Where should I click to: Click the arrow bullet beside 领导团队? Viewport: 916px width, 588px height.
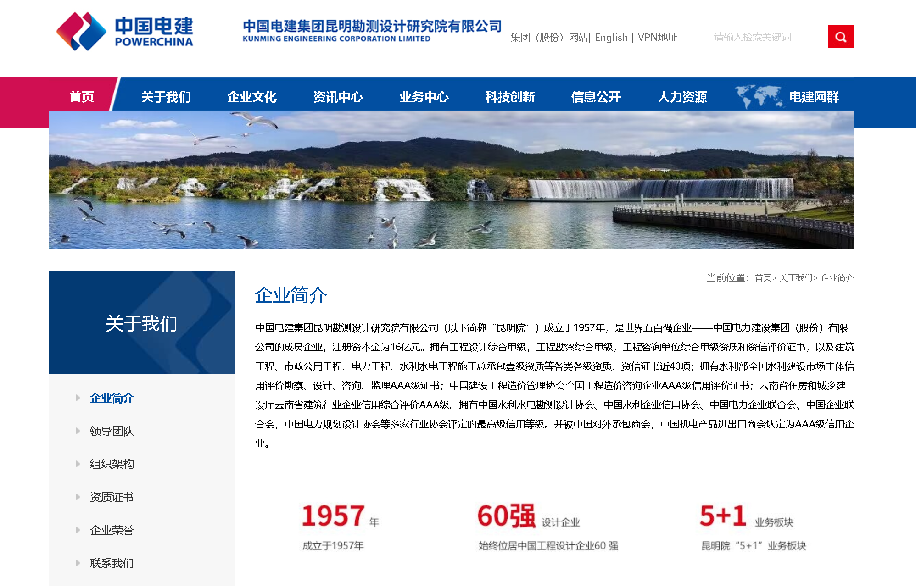pyautogui.click(x=78, y=431)
